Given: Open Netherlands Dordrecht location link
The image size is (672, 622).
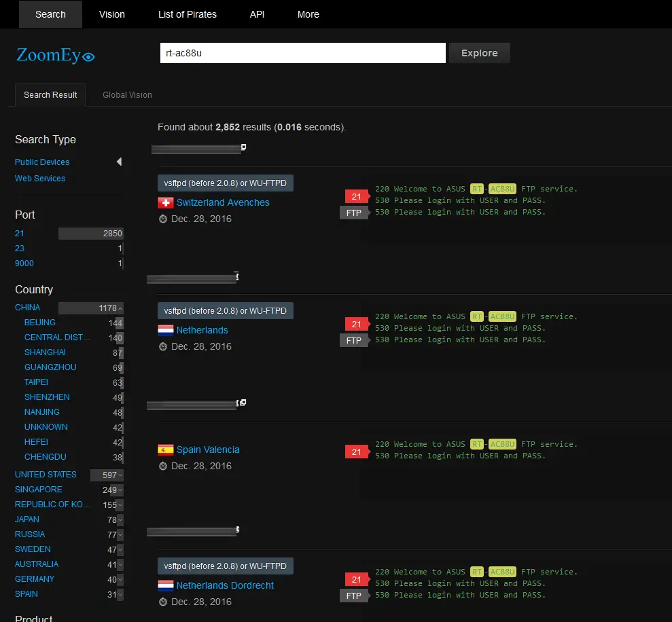Looking at the screenshot, I should click(225, 585).
